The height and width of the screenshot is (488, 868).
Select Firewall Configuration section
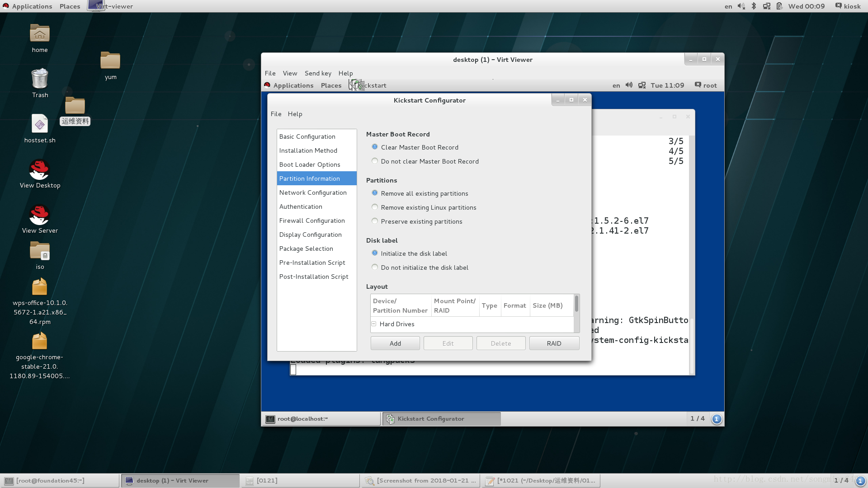[x=316, y=221]
